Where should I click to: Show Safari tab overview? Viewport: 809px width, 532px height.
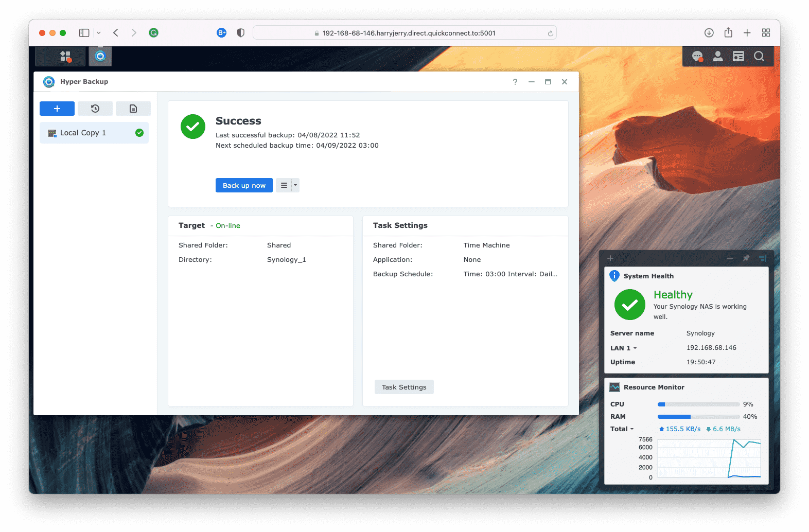click(766, 33)
